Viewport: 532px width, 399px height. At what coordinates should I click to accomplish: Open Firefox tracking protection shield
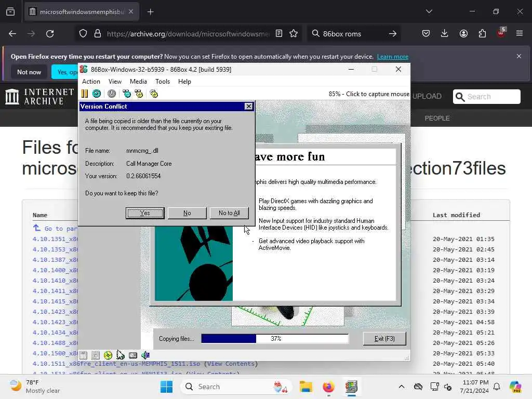(83, 34)
